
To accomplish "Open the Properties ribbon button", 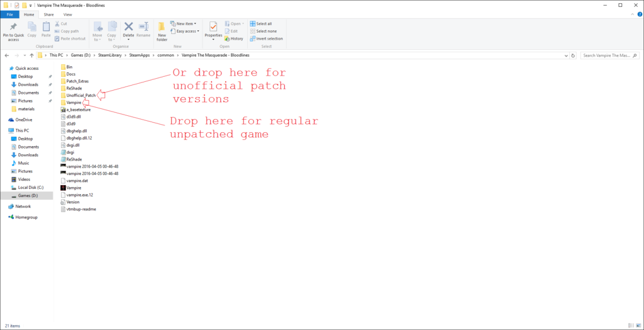I will (213, 31).
